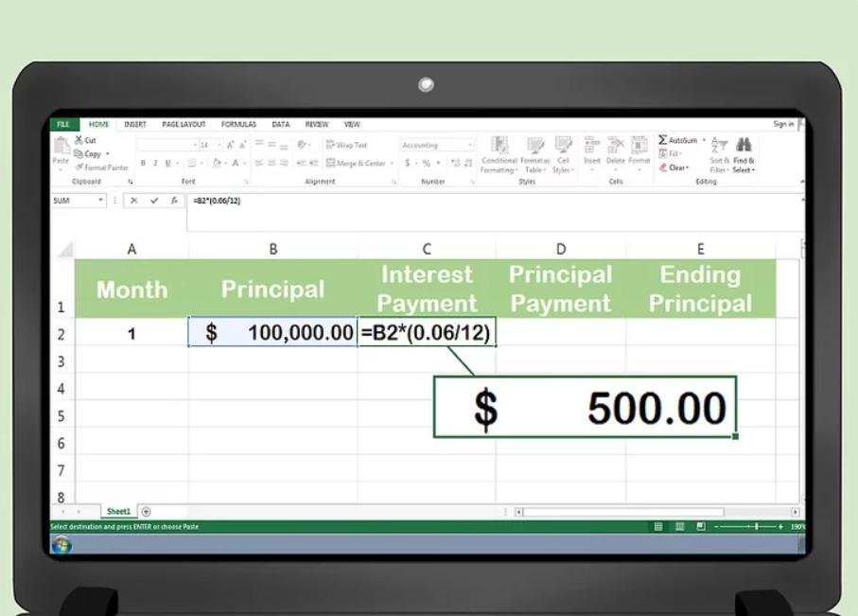Screen dimensions: 858x616
Task: Click cell C2 containing =B2*(0.06/12)
Action: pyautogui.click(x=427, y=332)
